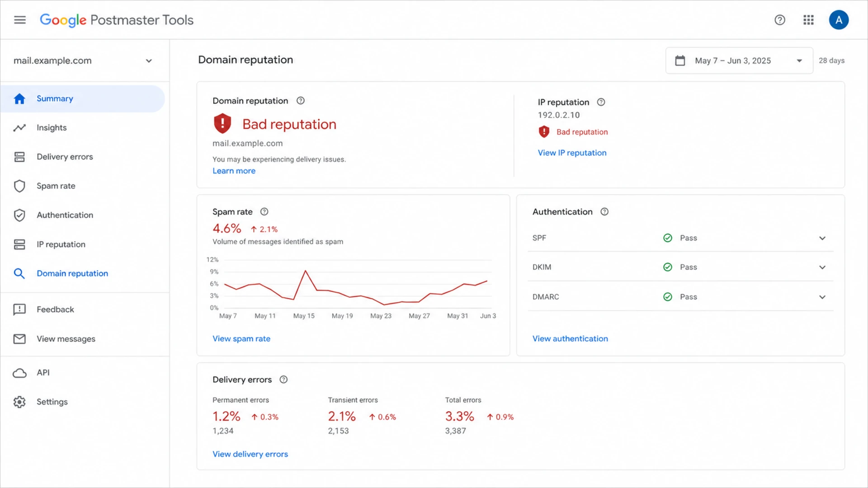Click the IP reputation server icon
This screenshot has height=488, width=868.
(19, 244)
